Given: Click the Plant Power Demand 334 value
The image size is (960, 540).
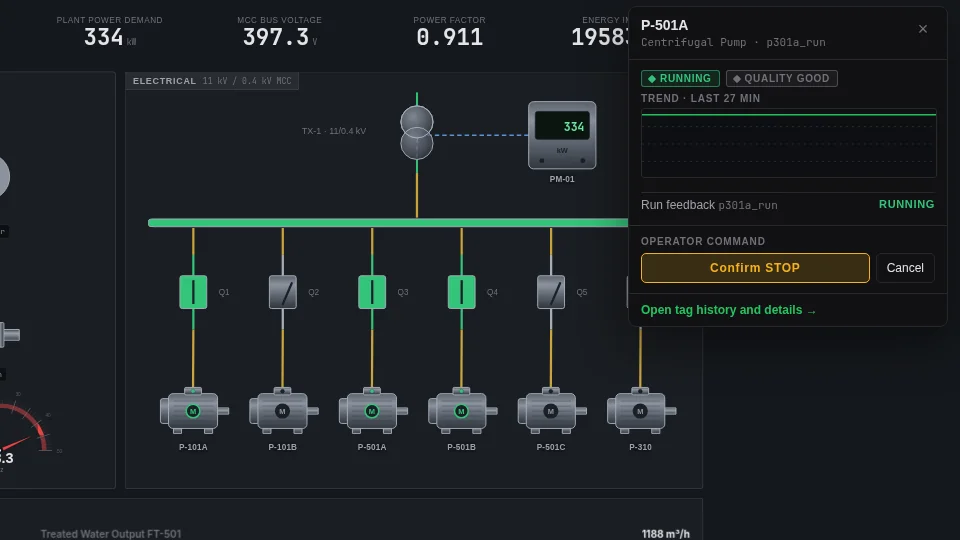Looking at the screenshot, I should [x=103, y=37].
